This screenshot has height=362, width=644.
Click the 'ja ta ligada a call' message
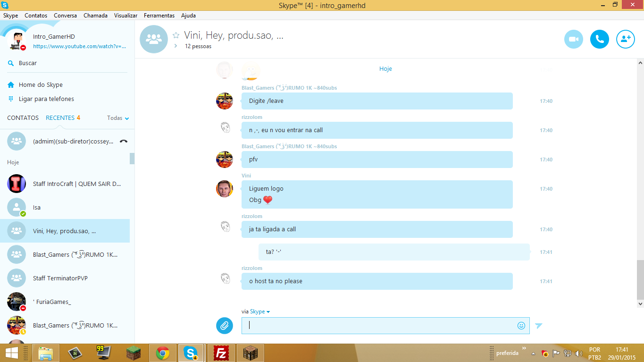click(377, 229)
